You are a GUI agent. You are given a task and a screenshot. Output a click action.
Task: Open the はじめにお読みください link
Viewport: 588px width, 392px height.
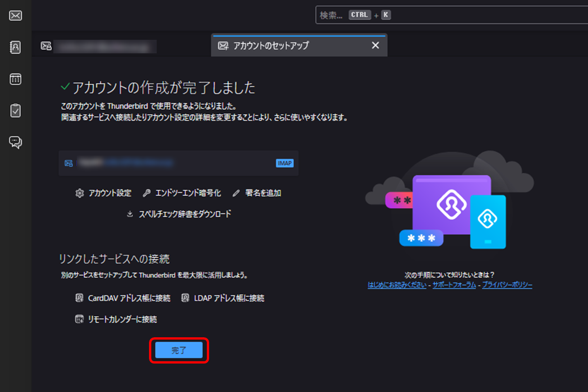pyautogui.click(x=397, y=285)
